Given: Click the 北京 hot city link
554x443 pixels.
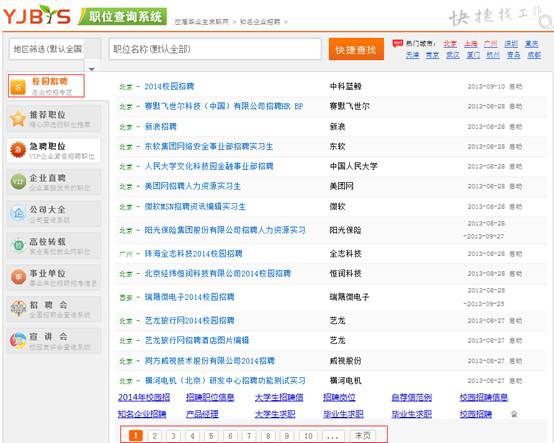Looking at the screenshot, I should [x=450, y=44].
